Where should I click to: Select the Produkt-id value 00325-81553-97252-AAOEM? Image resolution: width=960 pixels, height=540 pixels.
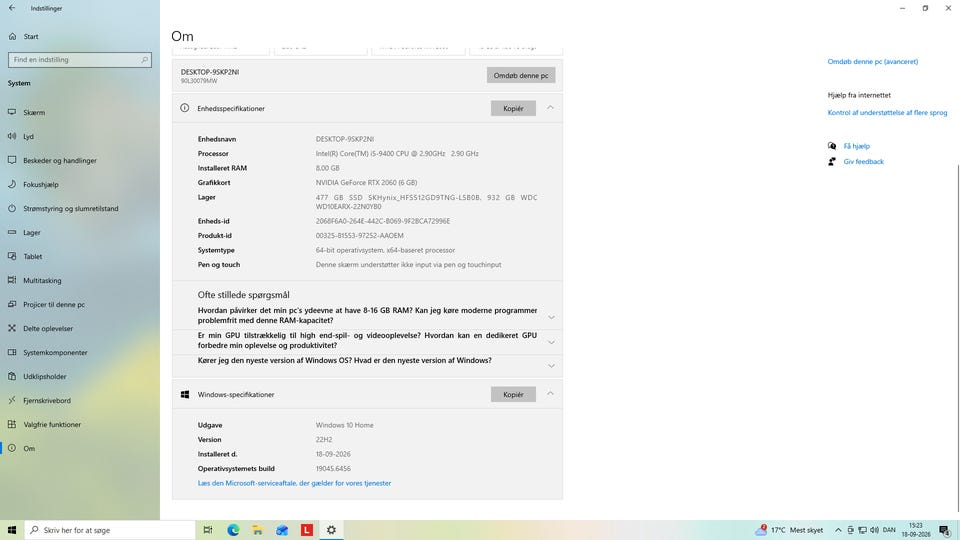pyautogui.click(x=359, y=236)
